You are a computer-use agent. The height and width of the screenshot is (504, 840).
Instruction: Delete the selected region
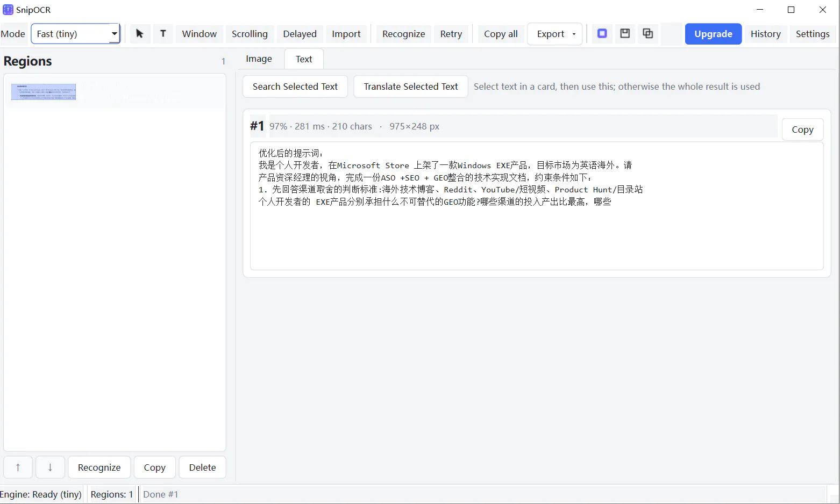202,467
